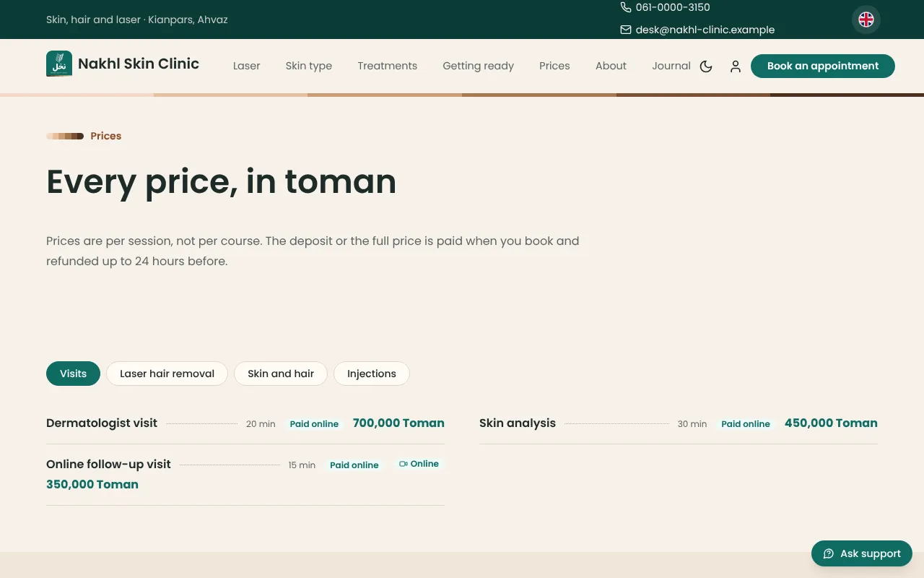
Task: Open the Getting ready page
Action: pos(479,66)
